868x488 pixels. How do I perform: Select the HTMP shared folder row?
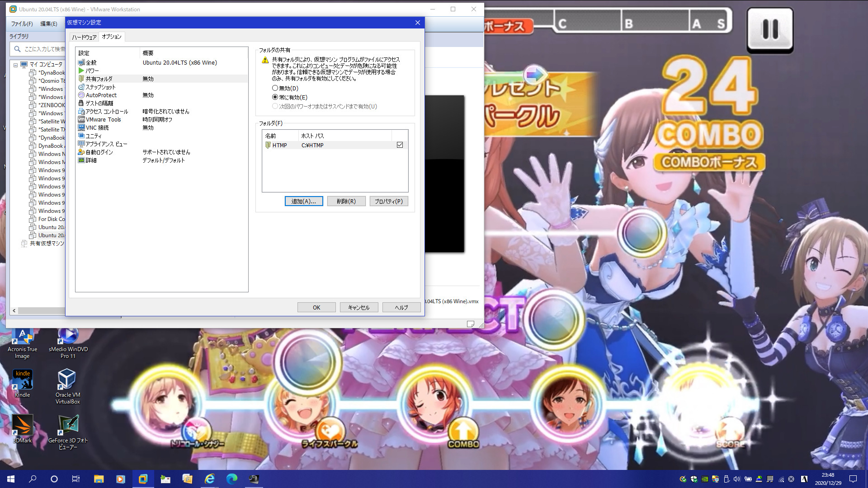[335, 145]
